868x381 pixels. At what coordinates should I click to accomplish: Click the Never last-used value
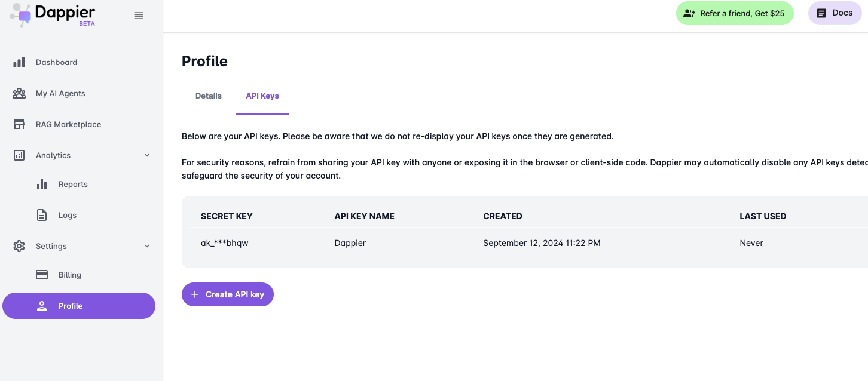(x=751, y=243)
